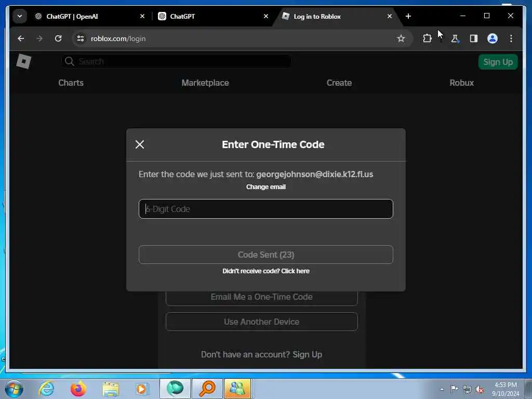The image size is (532, 399).
Task: Open the Robux navigation item
Action: [x=461, y=83]
